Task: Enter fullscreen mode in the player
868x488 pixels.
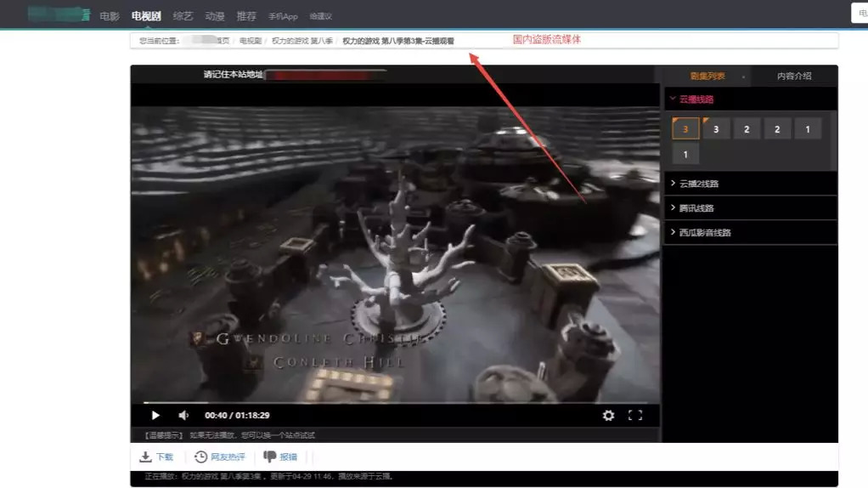Action: 635,416
